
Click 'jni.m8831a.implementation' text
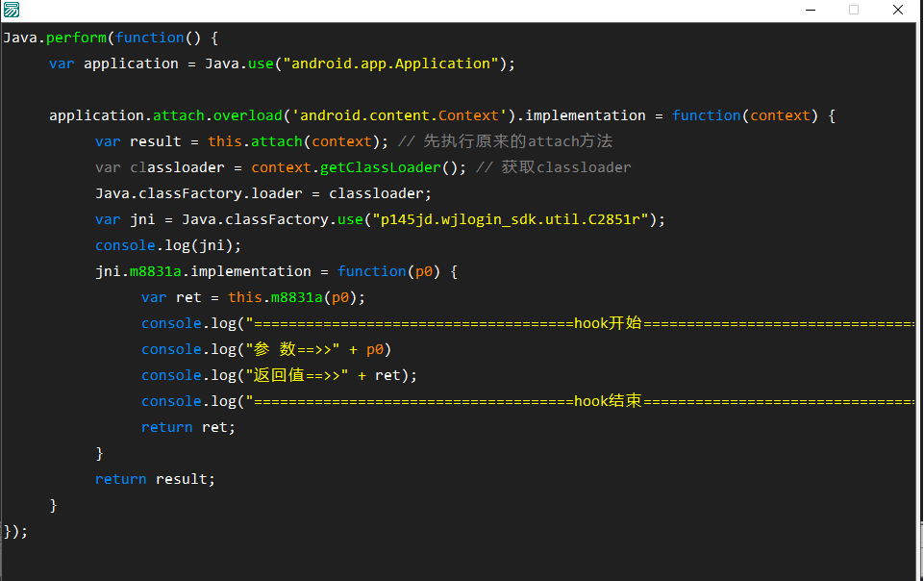point(203,271)
